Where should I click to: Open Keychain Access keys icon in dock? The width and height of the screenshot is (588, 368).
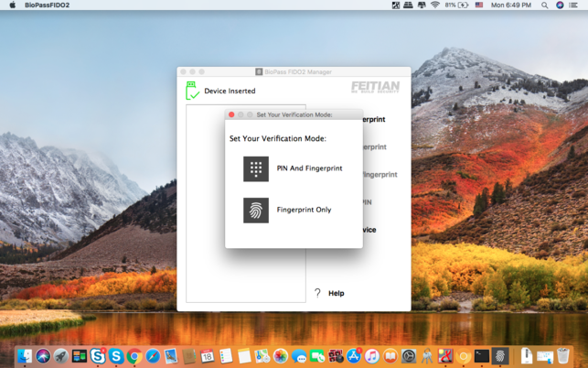click(x=427, y=356)
